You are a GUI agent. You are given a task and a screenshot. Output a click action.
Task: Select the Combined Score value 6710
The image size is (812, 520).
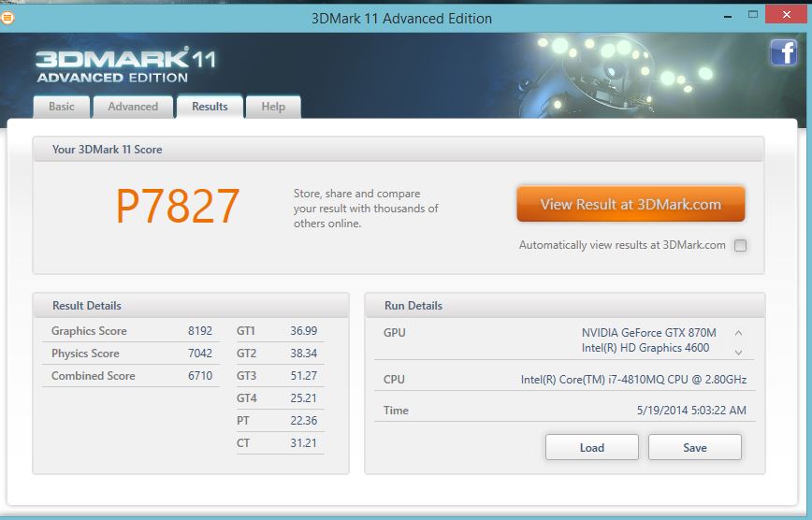pos(200,375)
